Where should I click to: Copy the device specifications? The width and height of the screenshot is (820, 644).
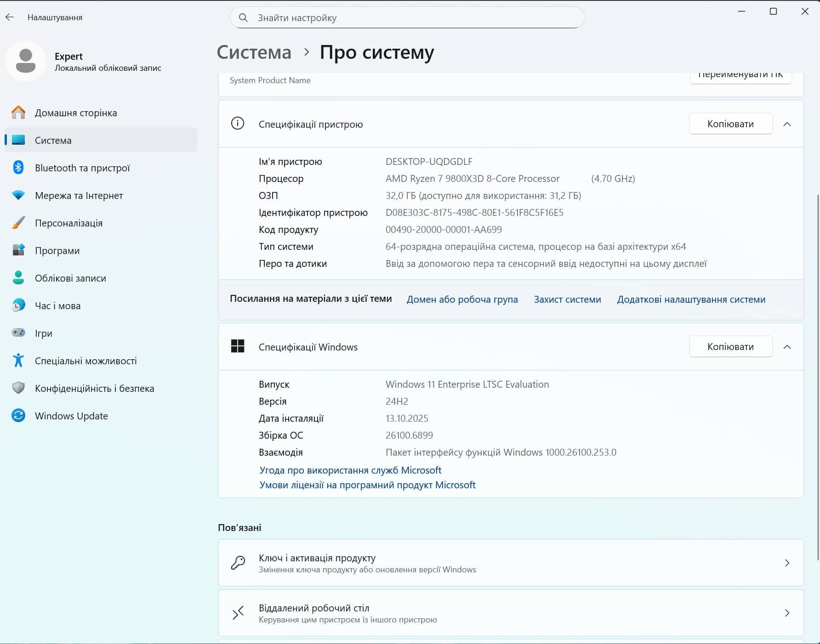click(730, 124)
